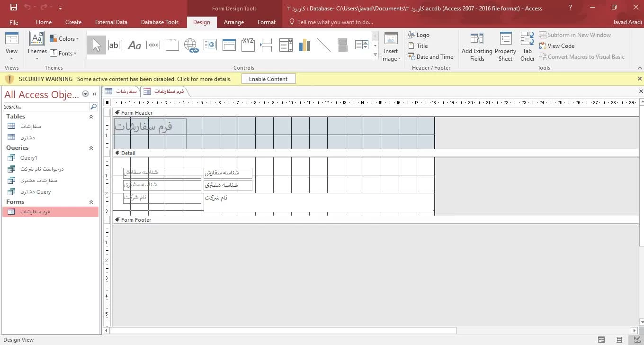The height and width of the screenshot is (345, 644).
Task: Click the Save icon in title bar
Action: [x=13, y=8]
